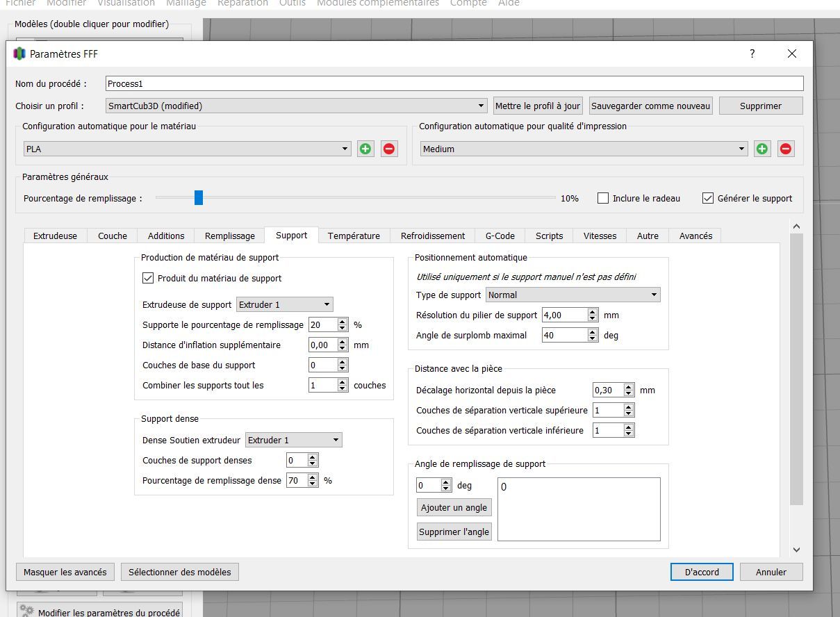Image resolution: width=840 pixels, height=617 pixels.
Task: Click the gear icon beside Modifier les paramètres
Action: click(x=27, y=610)
